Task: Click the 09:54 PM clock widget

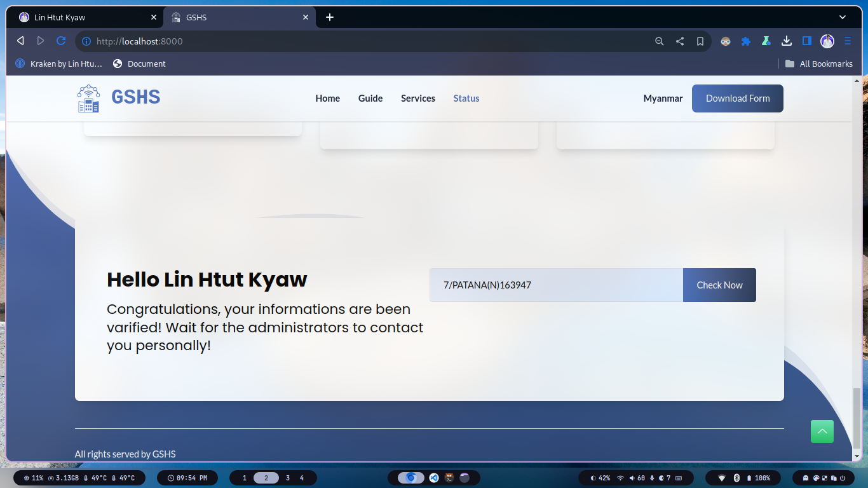Action: pos(187,478)
